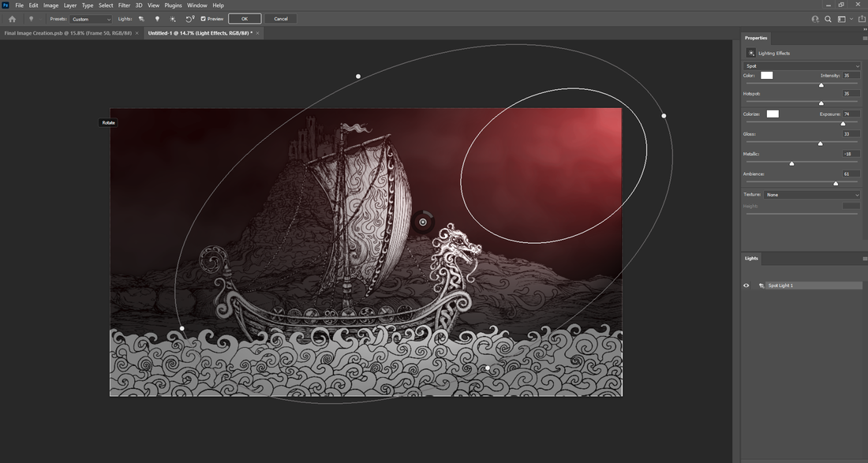
Task: Add a new Infinite Light
Action: pos(173,19)
